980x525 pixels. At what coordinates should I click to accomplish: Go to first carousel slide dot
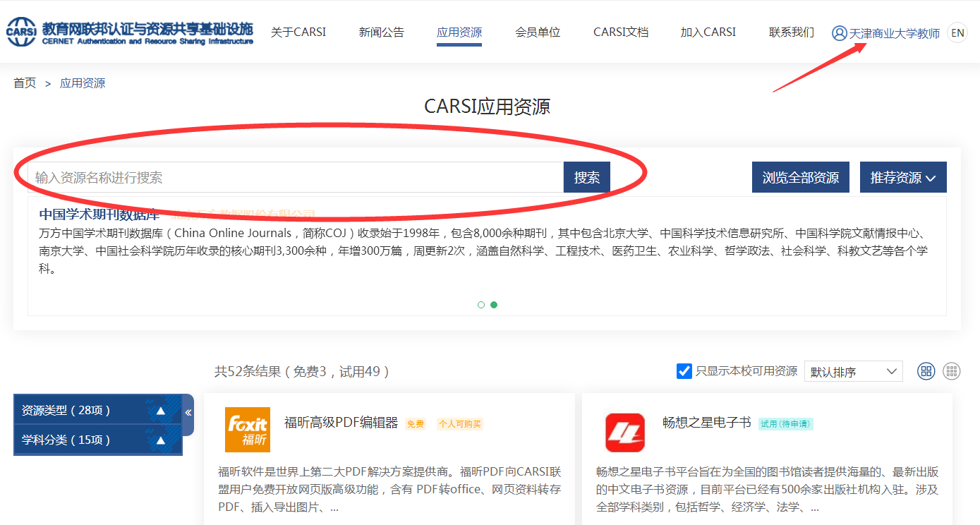click(x=481, y=305)
